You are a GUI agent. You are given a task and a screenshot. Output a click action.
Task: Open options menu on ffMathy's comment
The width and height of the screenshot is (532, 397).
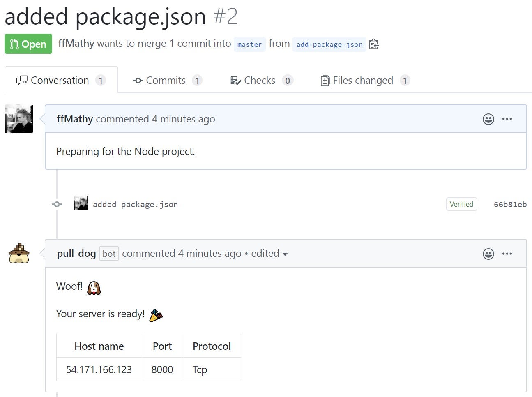pos(507,119)
